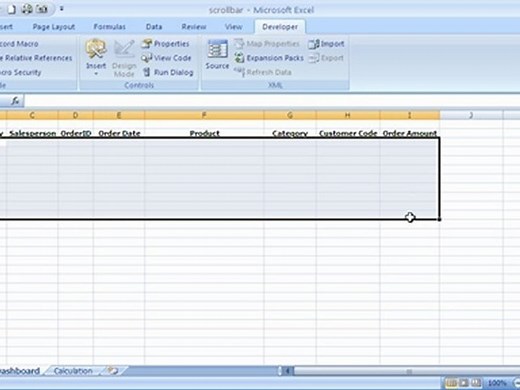Switch to Page Break Preview in status bar
Viewport: 520px width, 390px height.
(x=476, y=383)
